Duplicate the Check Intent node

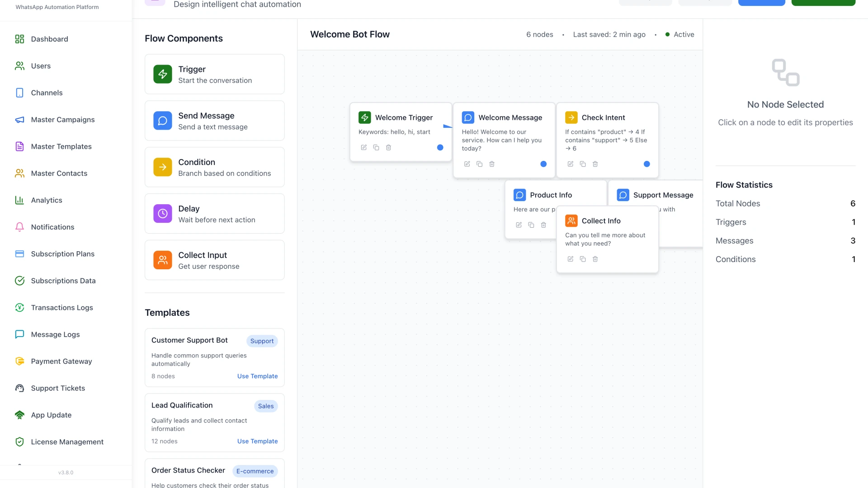583,164
